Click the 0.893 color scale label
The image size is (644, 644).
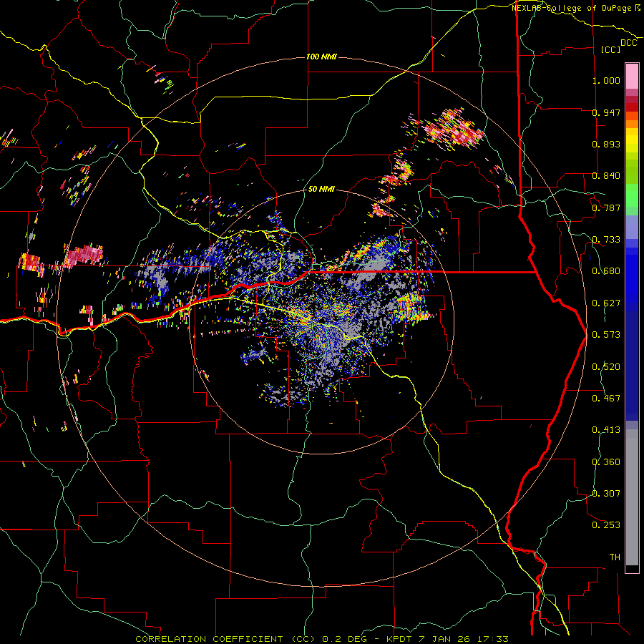pyautogui.click(x=606, y=144)
